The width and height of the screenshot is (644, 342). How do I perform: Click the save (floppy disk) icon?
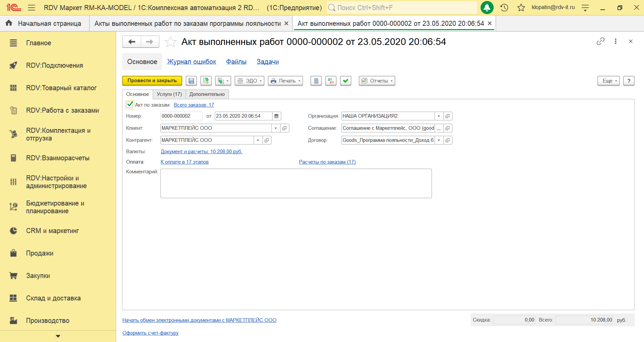[191, 81]
